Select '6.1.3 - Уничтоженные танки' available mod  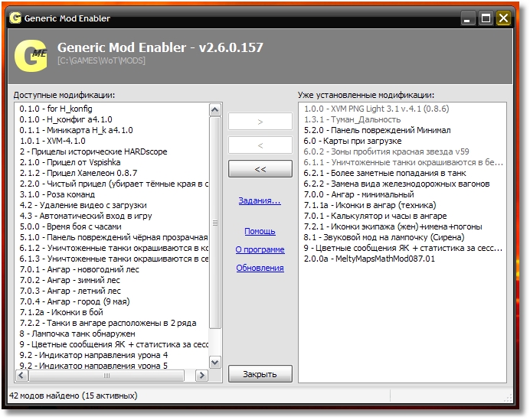pyautogui.click(x=114, y=259)
